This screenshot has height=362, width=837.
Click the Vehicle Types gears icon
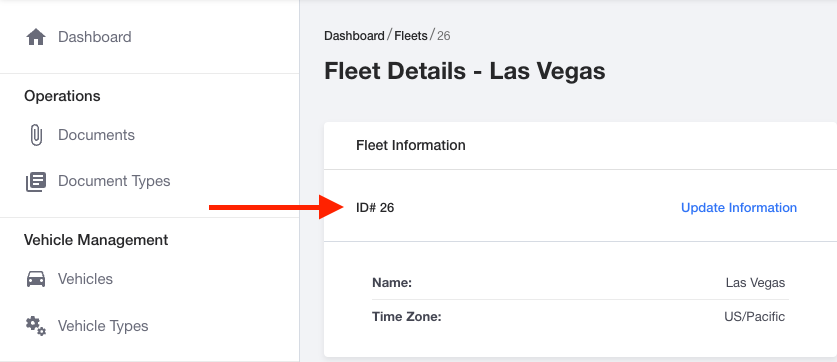36,326
